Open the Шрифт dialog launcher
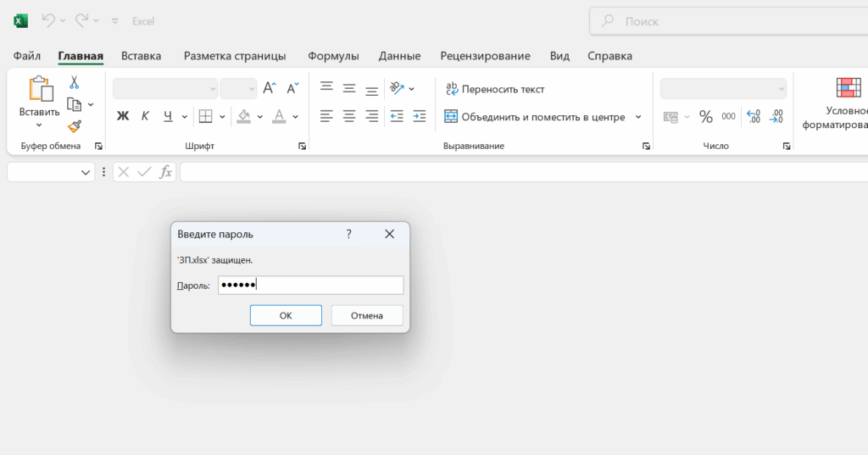 [x=303, y=146]
